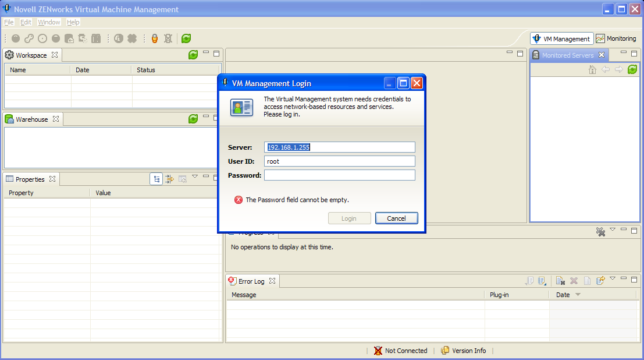Select the Error Log tab
This screenshot has width=644, height=360.
252,281
